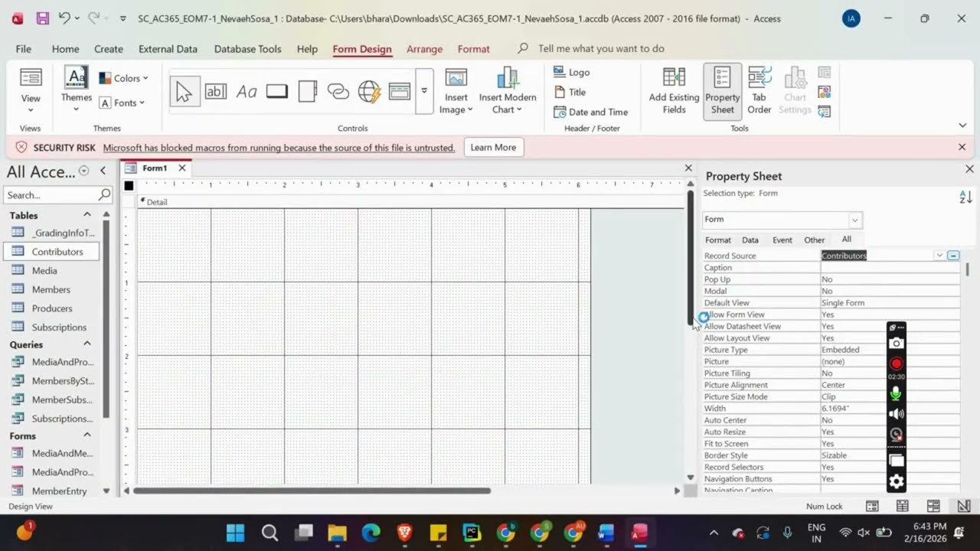Image resolution: width=980 pixels, height=551 pixels.
Task: Open the Contributors table
Action: tap(51, 252)
